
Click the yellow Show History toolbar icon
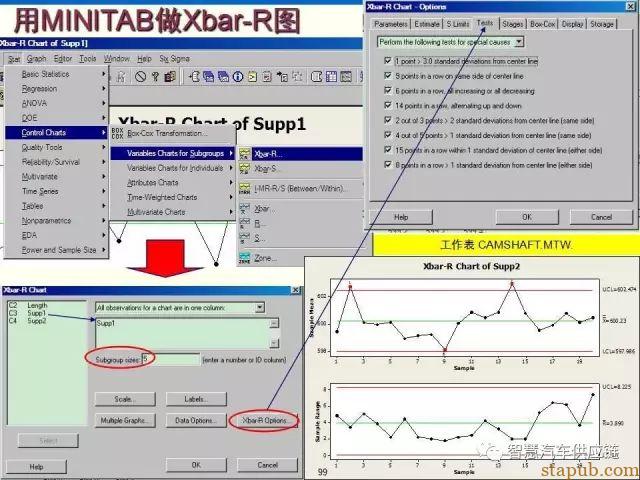point(253,76)
